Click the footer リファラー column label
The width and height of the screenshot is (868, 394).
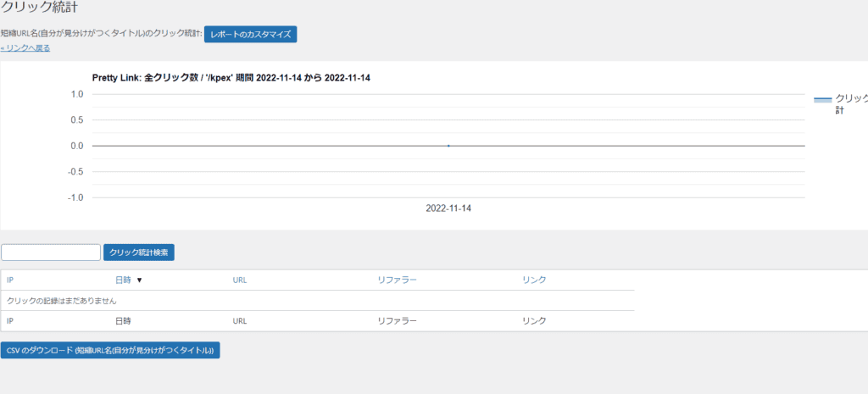[x=397, y=320]
